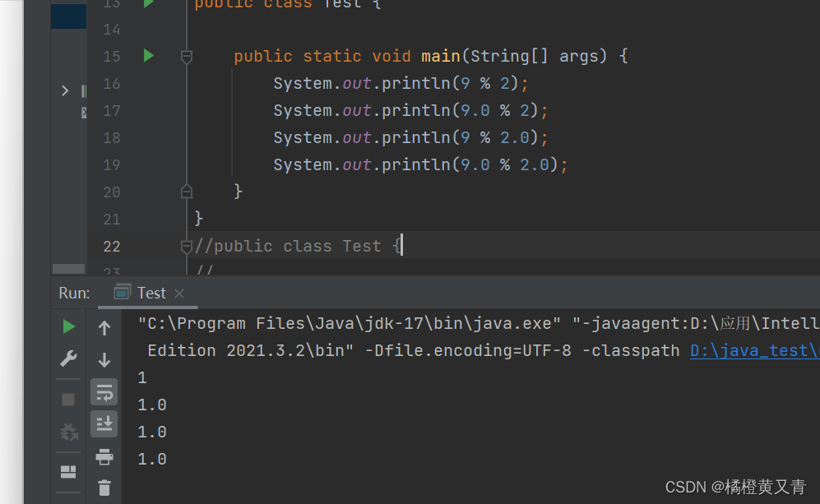Click the Run: panel label

[74, 293]
